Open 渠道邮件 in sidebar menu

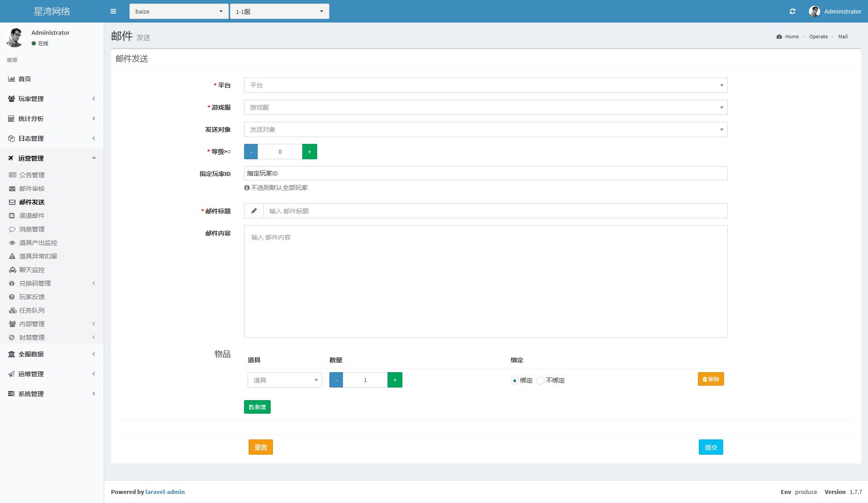(32, 216)
